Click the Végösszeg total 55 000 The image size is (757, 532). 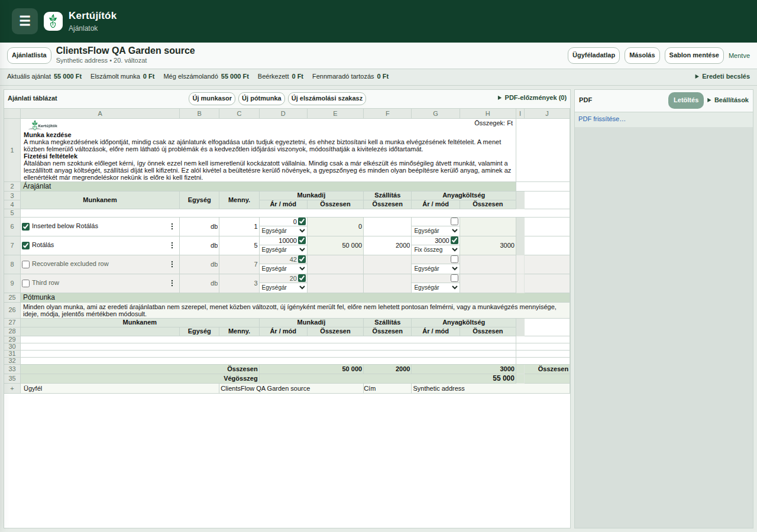point(503,378)
